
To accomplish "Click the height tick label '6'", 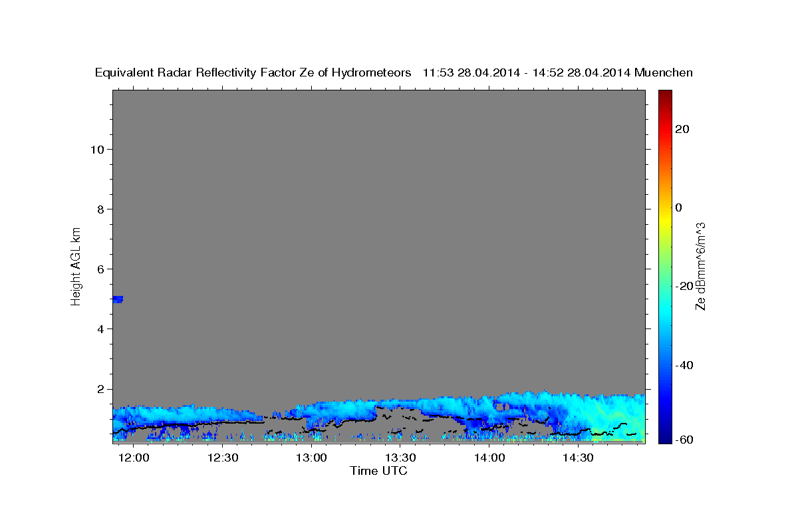I will click(x=100, y=269).
